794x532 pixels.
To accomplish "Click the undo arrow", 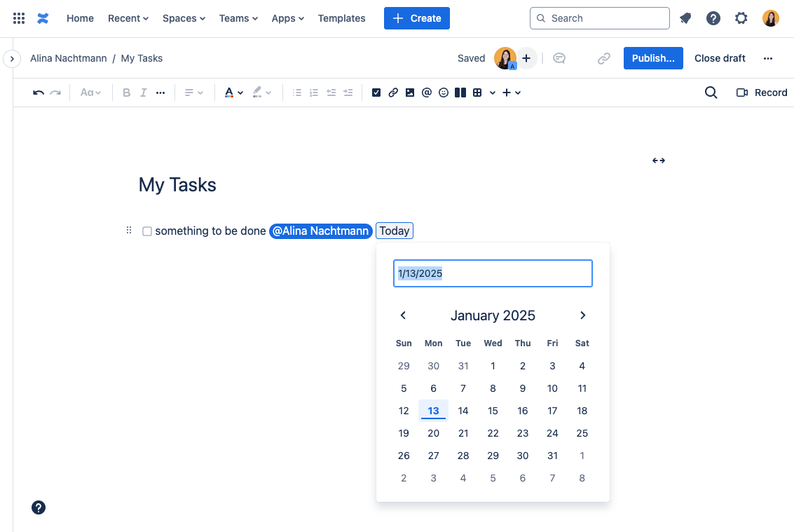I will [x=39, y=93].
